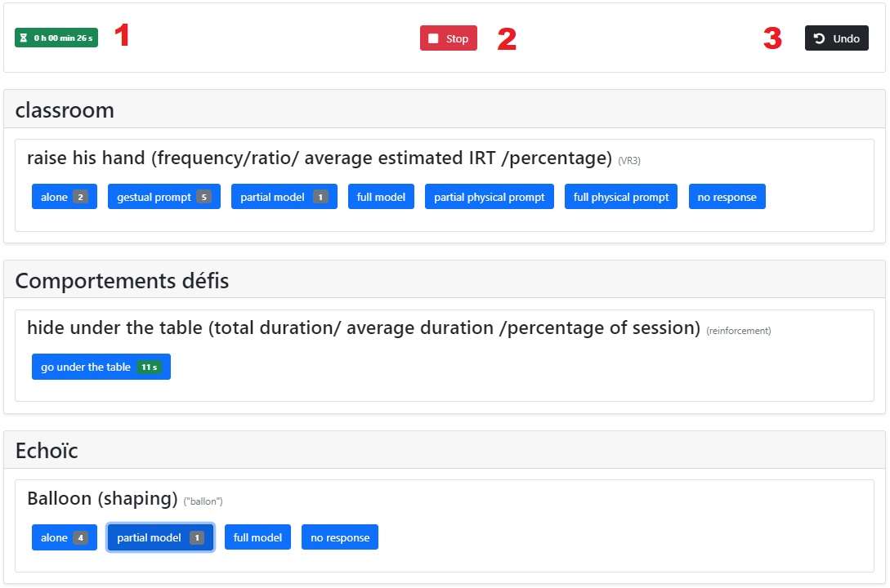The width and height of the screenshot is (890, 588).
Task: Record 'alone' for raise his hand
Action: (64, 197)
